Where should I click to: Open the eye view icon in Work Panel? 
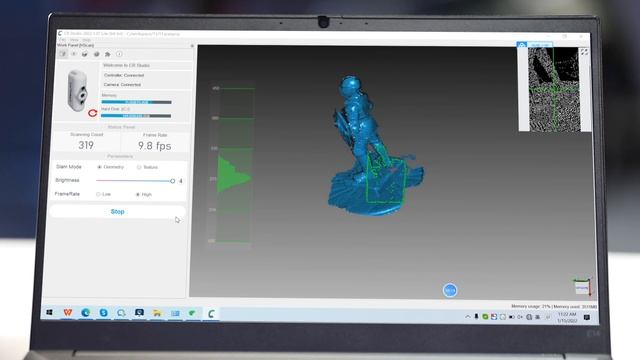(74, 54)
